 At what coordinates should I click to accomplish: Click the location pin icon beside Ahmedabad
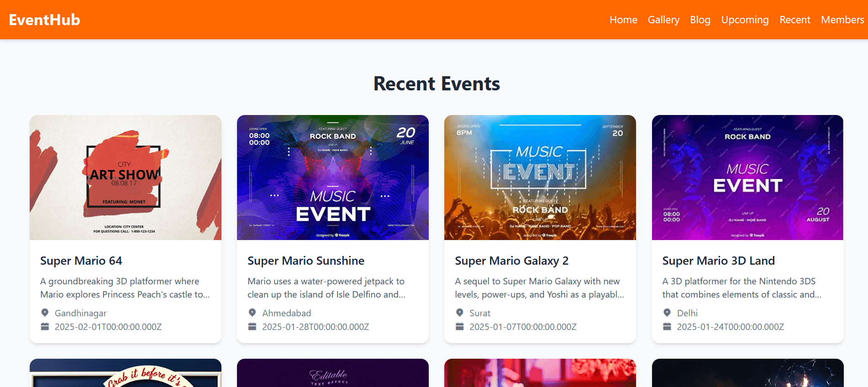(252, 313)
